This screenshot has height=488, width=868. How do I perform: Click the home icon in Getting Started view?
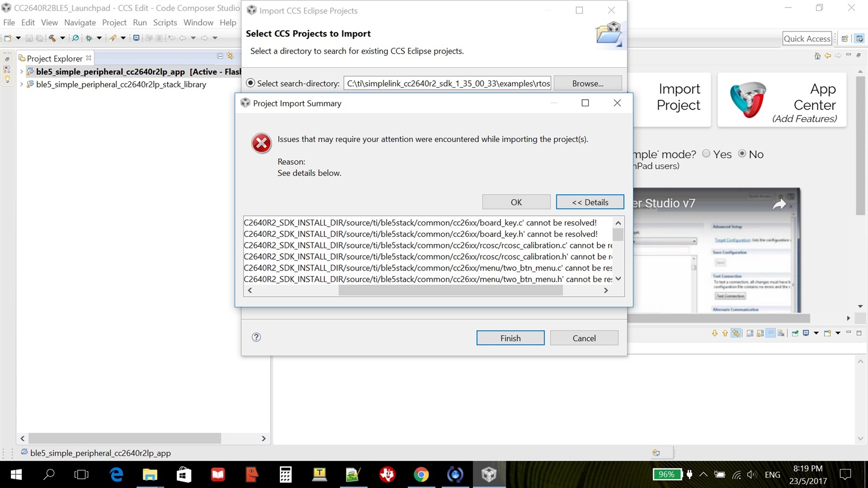click(x=818, y=56)
